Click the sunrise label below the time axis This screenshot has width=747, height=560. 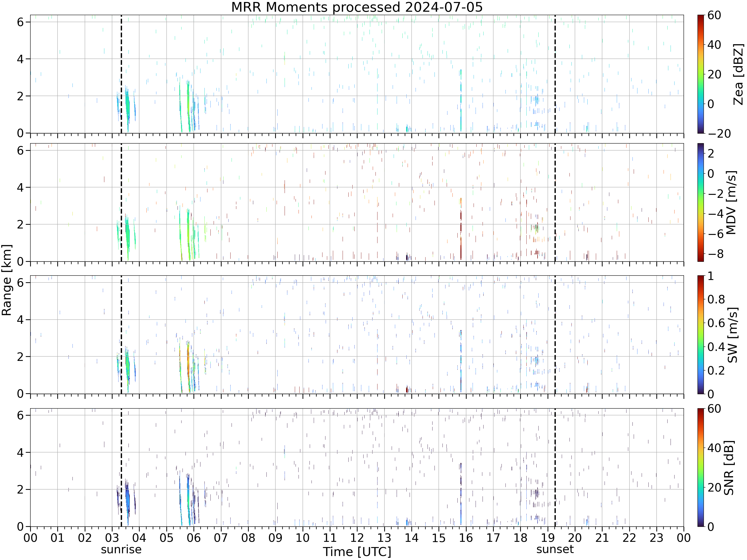click(x=121, y=550)
